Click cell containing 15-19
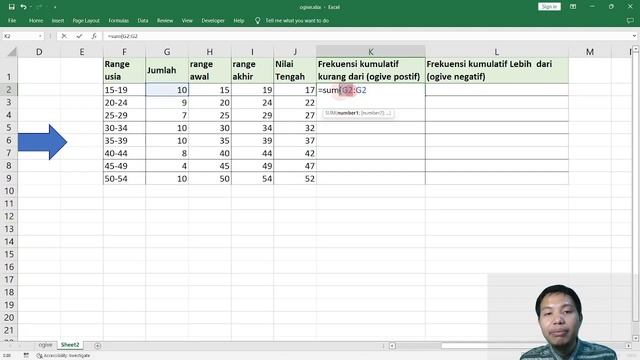This screenshot has width=640, height=360. (x=124, y=90)
